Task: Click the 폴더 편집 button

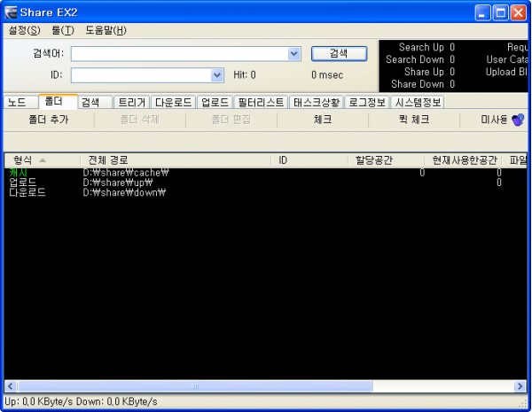Action: pyautogui.click(x=231, y=120)
